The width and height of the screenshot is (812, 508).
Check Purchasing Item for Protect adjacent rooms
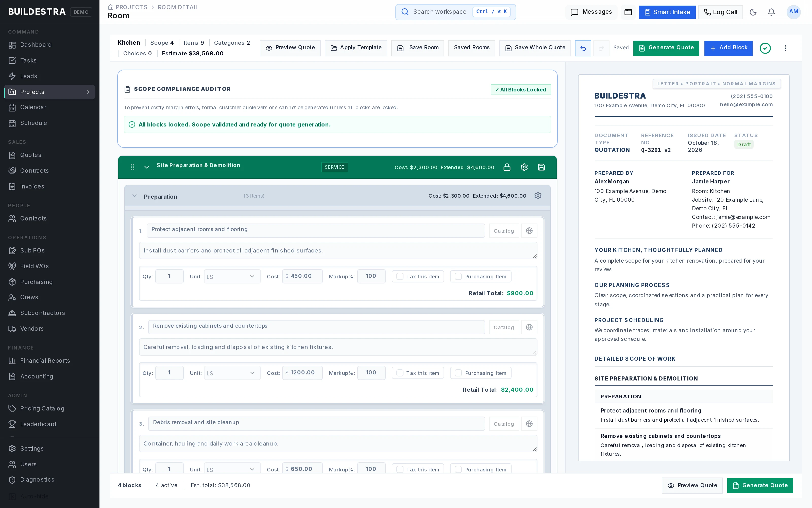pyautogui.click(x=458, y=277)
